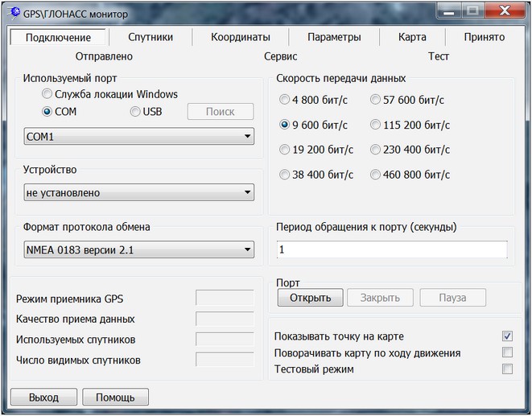Uncheck Показывать точку на карте
Viewport: 532px width, 416px height.
[507, 336]
